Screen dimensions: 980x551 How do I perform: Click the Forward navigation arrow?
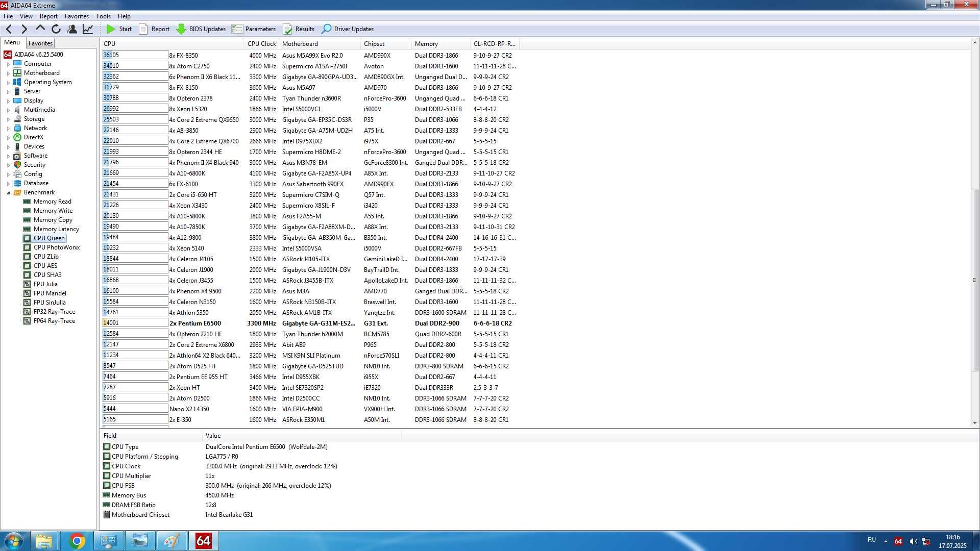(x=24, y=29)
